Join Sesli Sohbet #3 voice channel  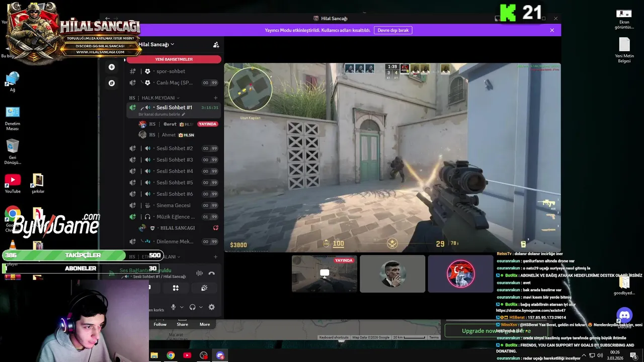click(x=174, y=160)
